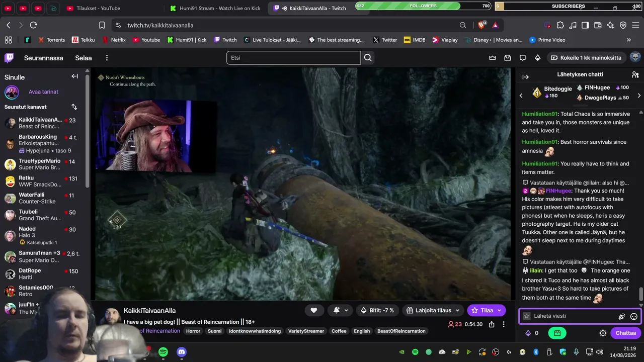This screenshot has width=644, height=362.
Task: Collapse the followed channels sidebar
Action: point(74,76)
